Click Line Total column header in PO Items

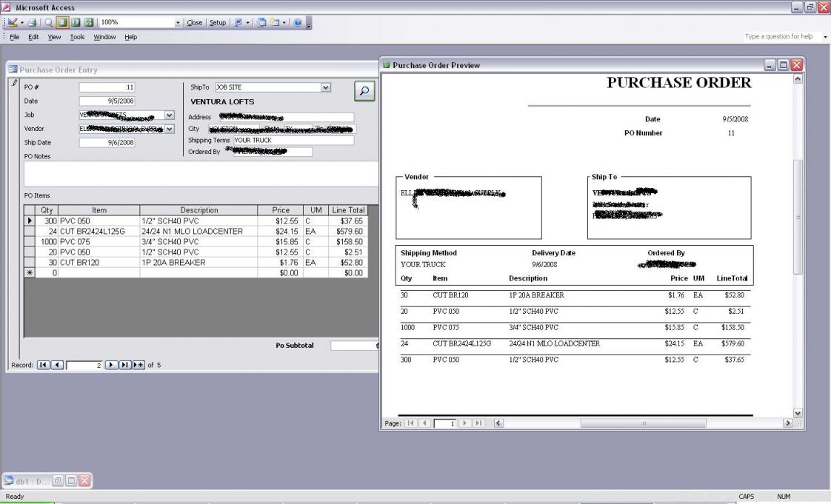click(x=348, y=210)
